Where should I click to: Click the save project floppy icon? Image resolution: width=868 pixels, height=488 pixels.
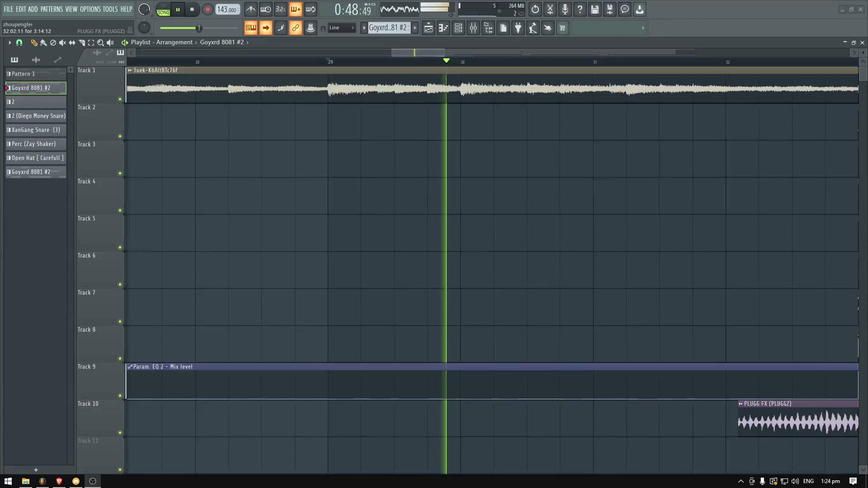tap(595, 9)
